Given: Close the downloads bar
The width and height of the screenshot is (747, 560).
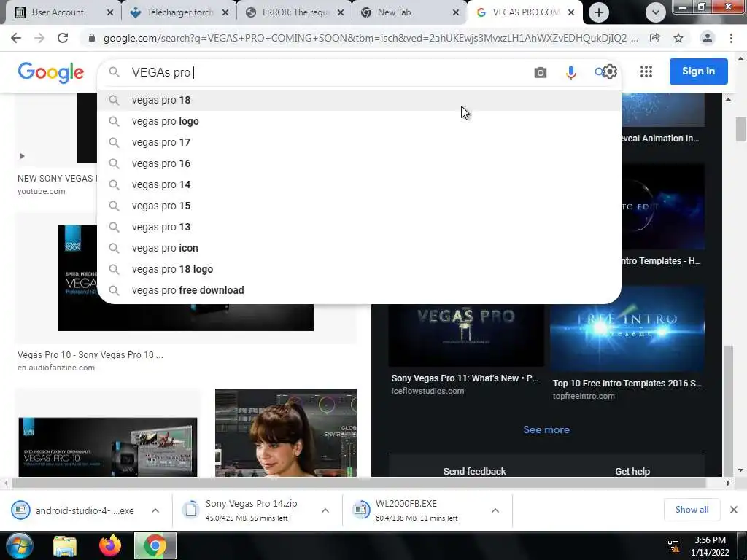Looking at the screenshot, I should pos(734,510).
